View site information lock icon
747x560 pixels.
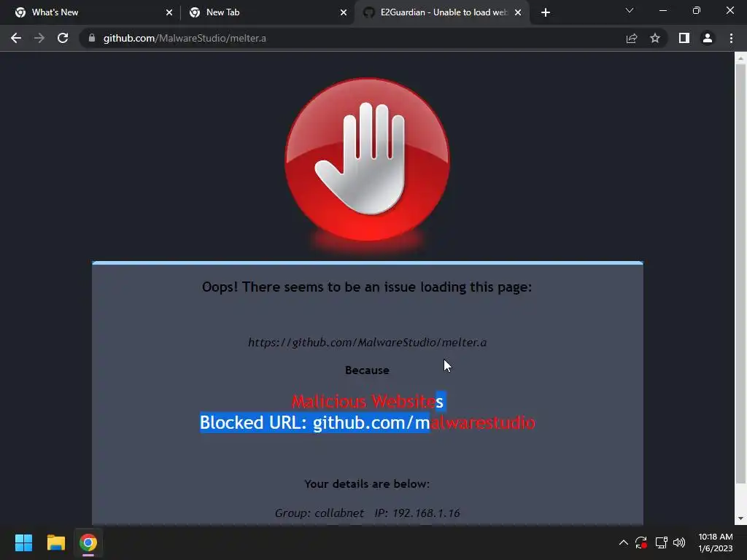tap(92, 38)
